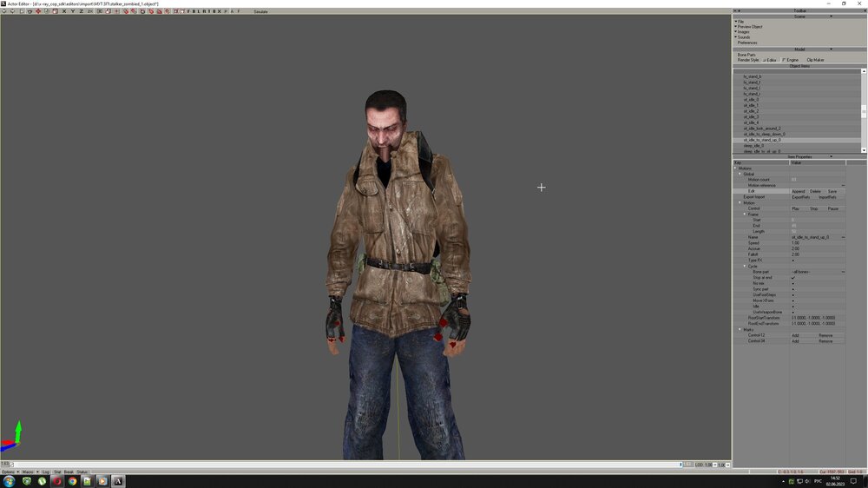Click the animation timeline slider at bottom
The width and height of the screenshot is (868, 488).
(346, 465)
